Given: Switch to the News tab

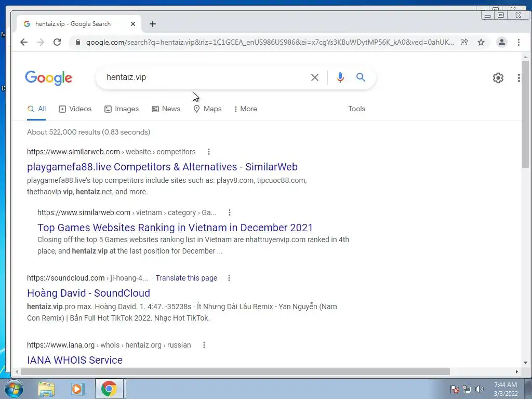Looking at the screenshot, I should (x=166, y=109).
